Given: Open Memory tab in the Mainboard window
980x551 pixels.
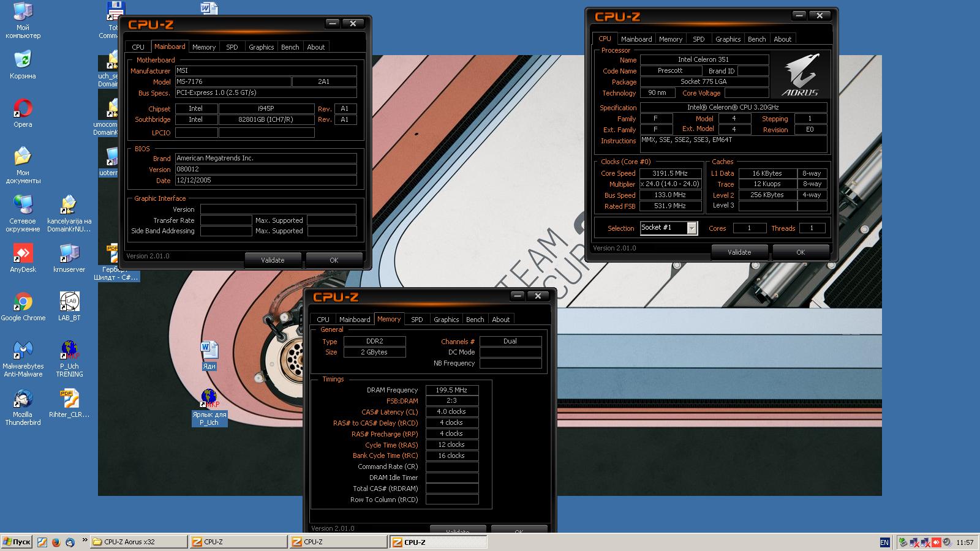Looking at the screenshot, I should (204, 47).
